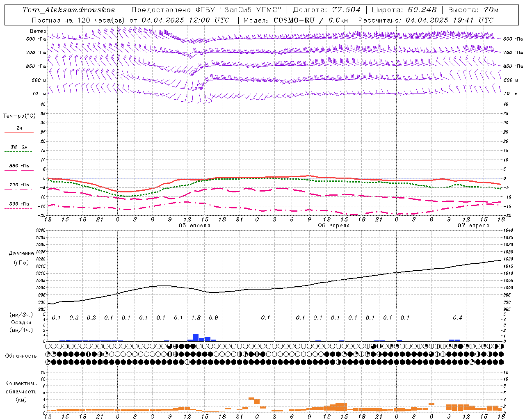Click the (мм/1ч.) units label

pyautogui.click(x=21, y=330)
